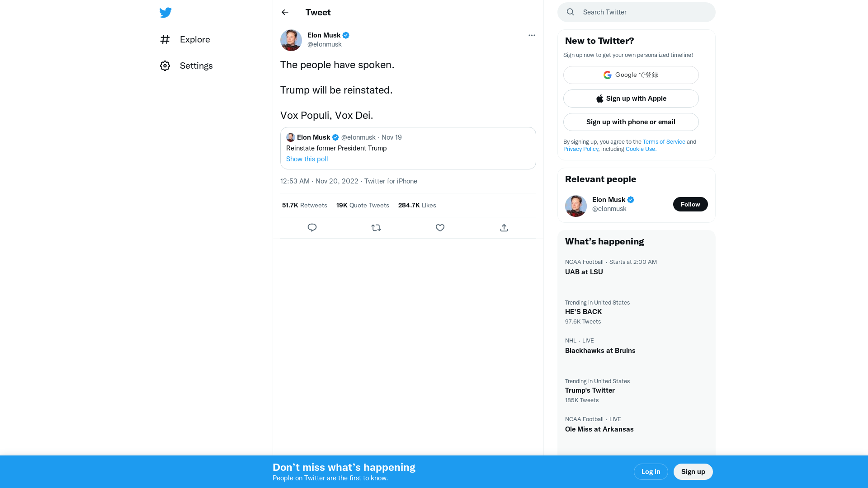The height and width of the screenshot is (488, 868).
Task: Click the Twitter bird logo
Action: (x=165, y=13)
